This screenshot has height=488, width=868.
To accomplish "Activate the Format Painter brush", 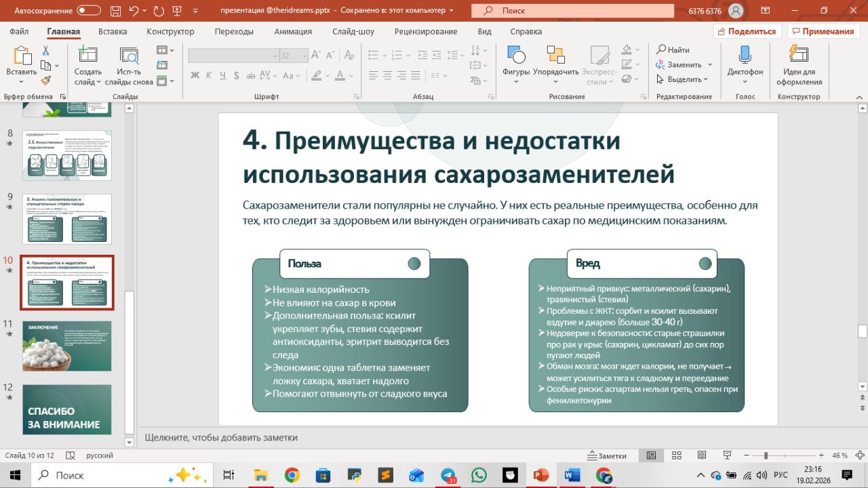I will (46, 80).
